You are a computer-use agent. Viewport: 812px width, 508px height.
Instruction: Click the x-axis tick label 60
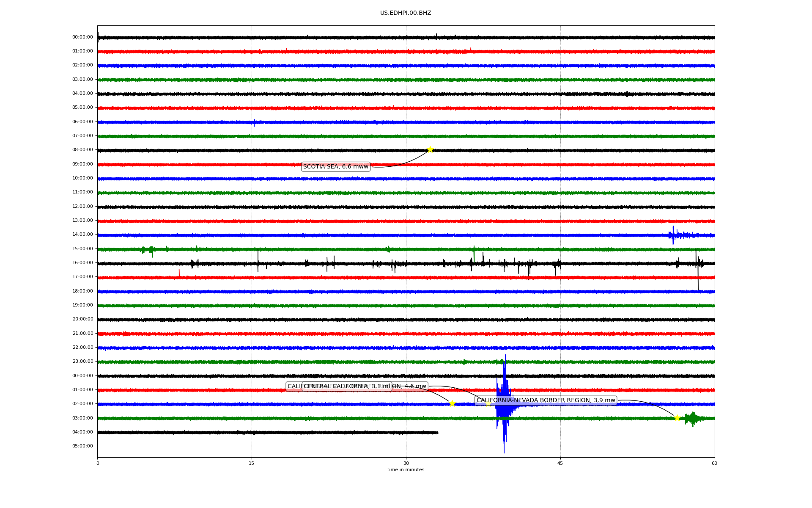pyautogui.click(x=714, y=464)
